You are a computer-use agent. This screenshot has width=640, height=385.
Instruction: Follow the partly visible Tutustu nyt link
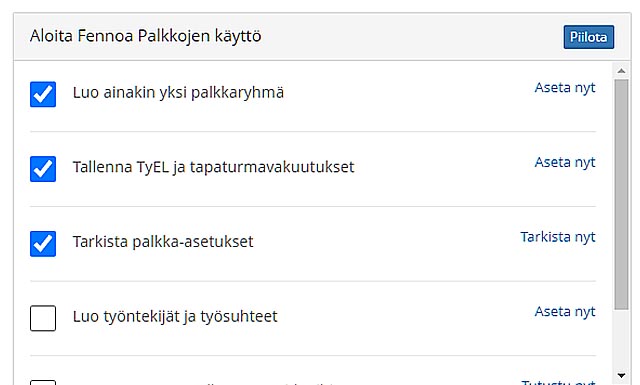(x=558, y=383)
